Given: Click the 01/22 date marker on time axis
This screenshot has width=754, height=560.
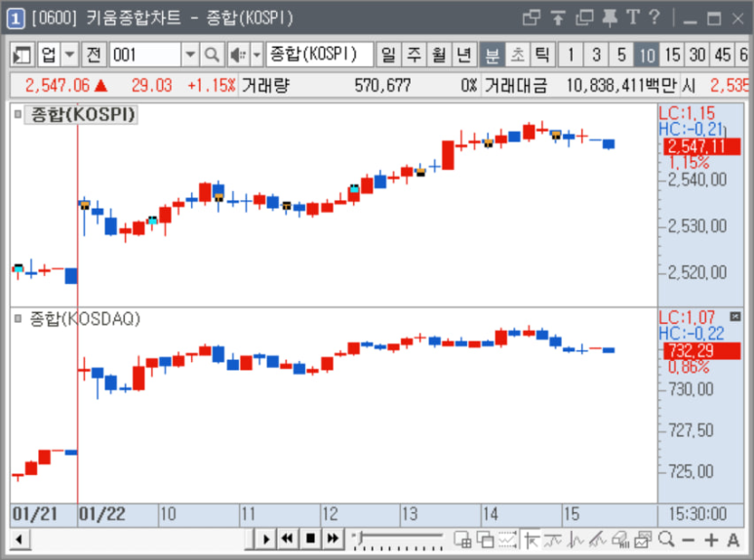Looking at the screenshot, I should (102, 514).
